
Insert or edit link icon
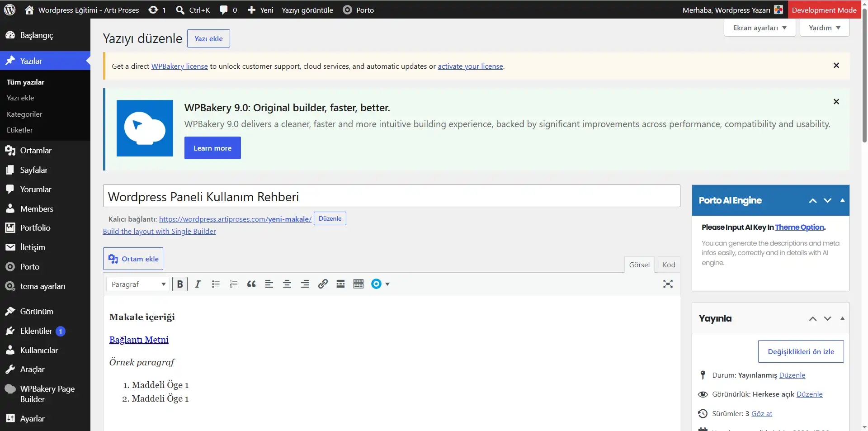coord(323,284)
